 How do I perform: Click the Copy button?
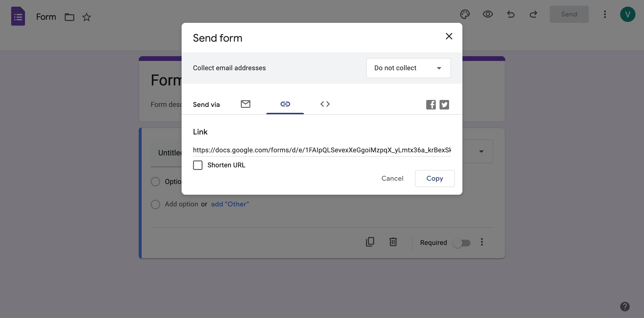click(x=435, y=179)
